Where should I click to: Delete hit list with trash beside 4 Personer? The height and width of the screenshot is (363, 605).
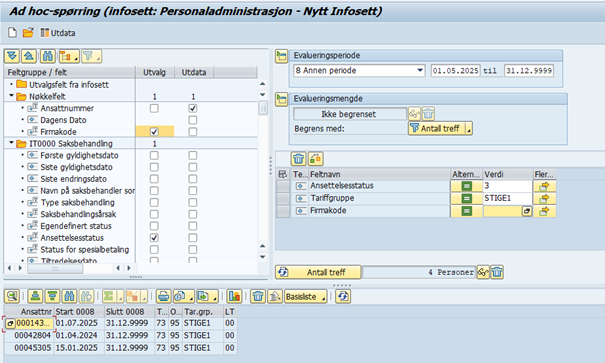point(497,272)
